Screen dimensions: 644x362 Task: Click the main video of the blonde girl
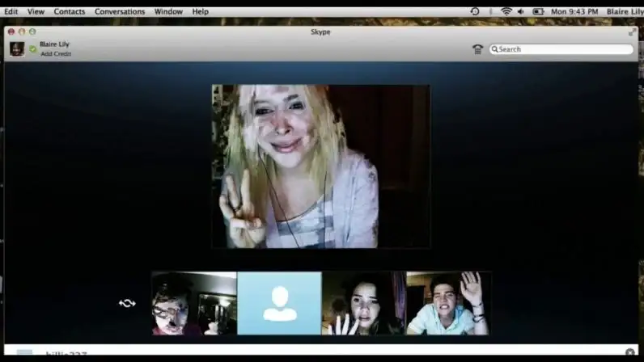tap(320, 166)
